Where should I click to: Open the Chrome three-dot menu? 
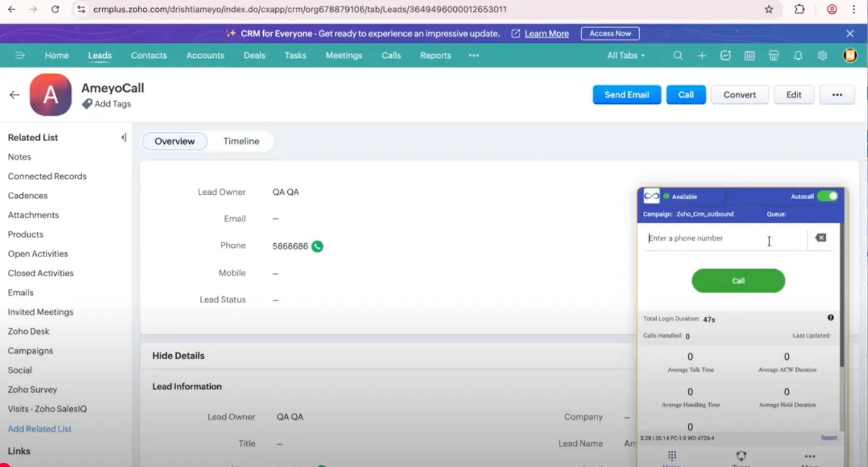[x=854, y=9]
